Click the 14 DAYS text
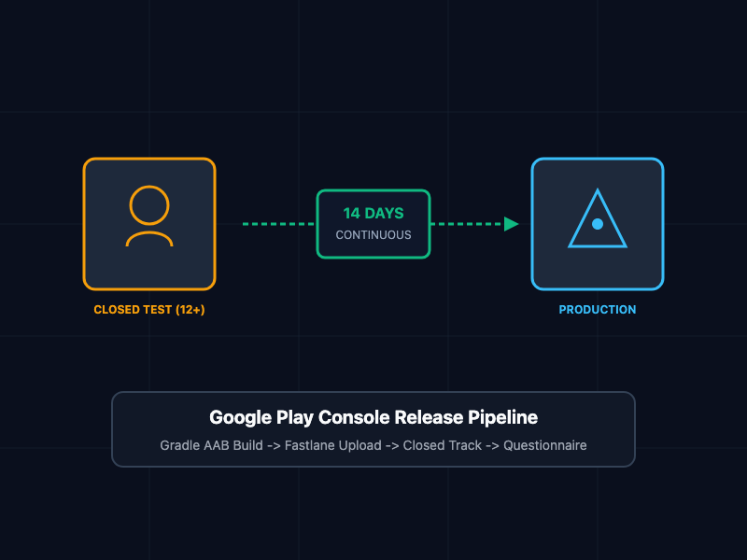The width and height of the screenshot is (747, 560). tap(373, 214)
